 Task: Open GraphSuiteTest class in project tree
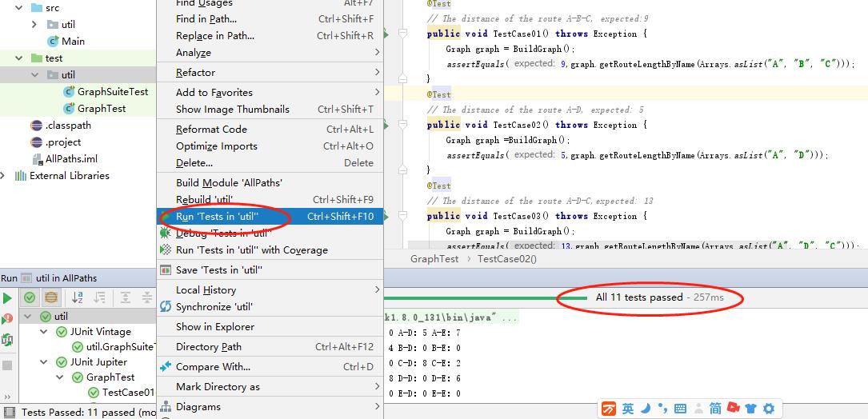pyautogui.click(x=112, y=92)
